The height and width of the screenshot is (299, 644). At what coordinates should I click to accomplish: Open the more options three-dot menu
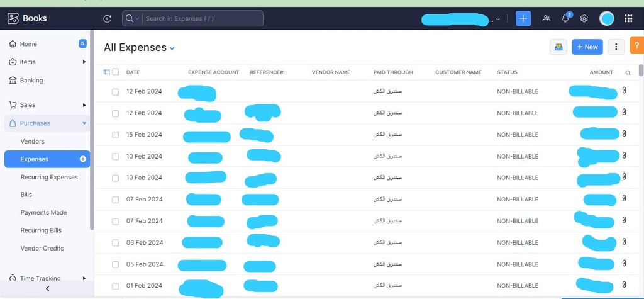pyautogui.click(x=616, y=47)
